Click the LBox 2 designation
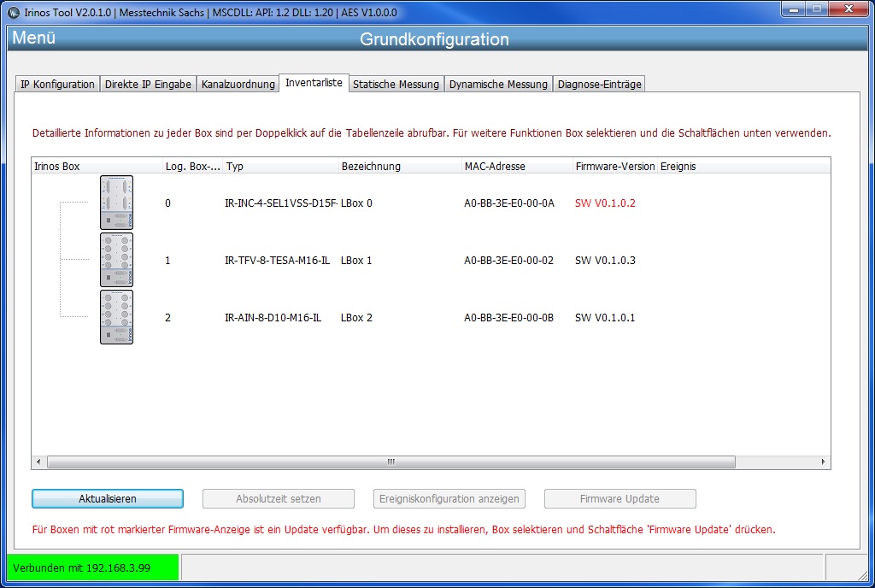Screen dimensions: 875x588 pyautogui.click(x=356, y=318)
